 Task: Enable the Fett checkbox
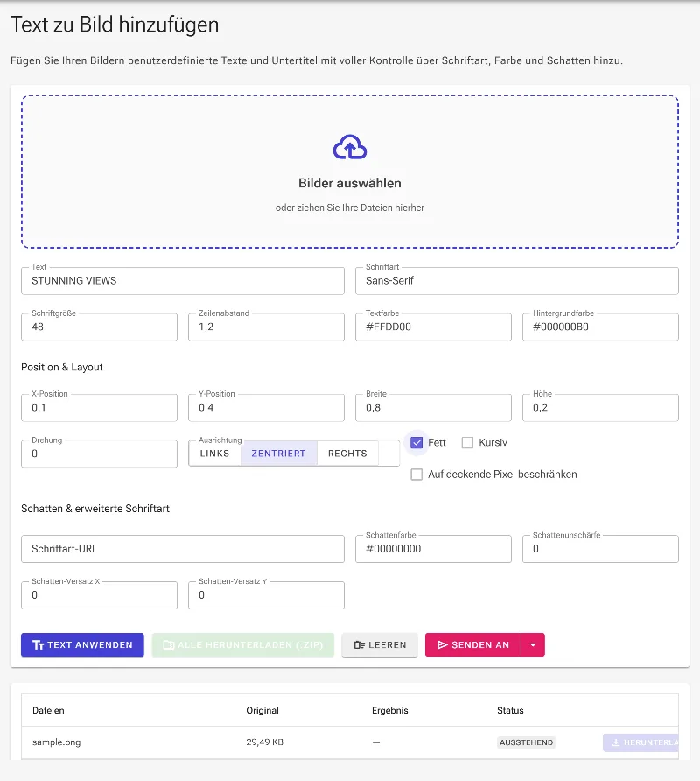[x=416, y=442]
